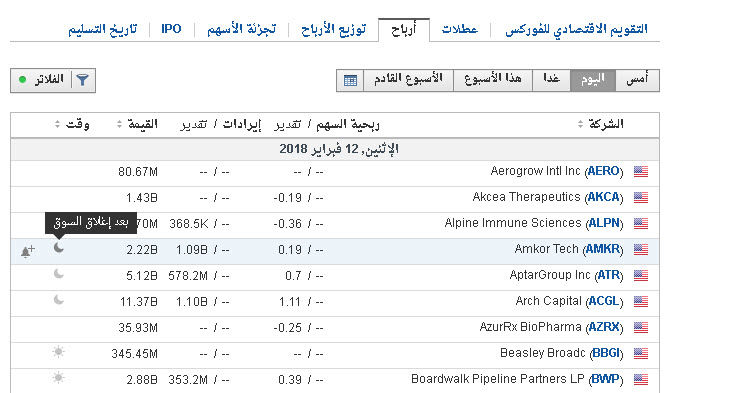Add alert bell for Amkor Tech row
745x393 pixels.
[28, 251]
